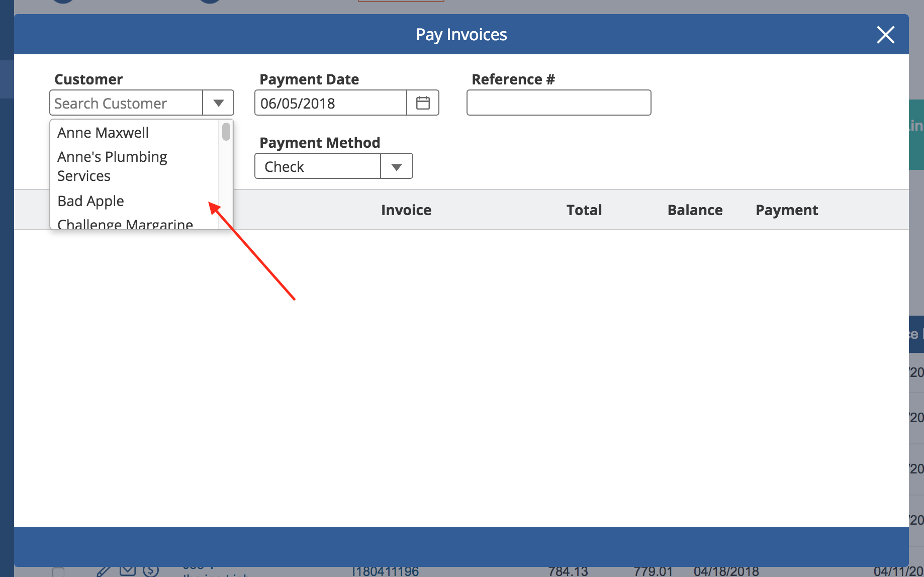Click the Payment Date text field
924x577 pixels.
coord(331,103)
